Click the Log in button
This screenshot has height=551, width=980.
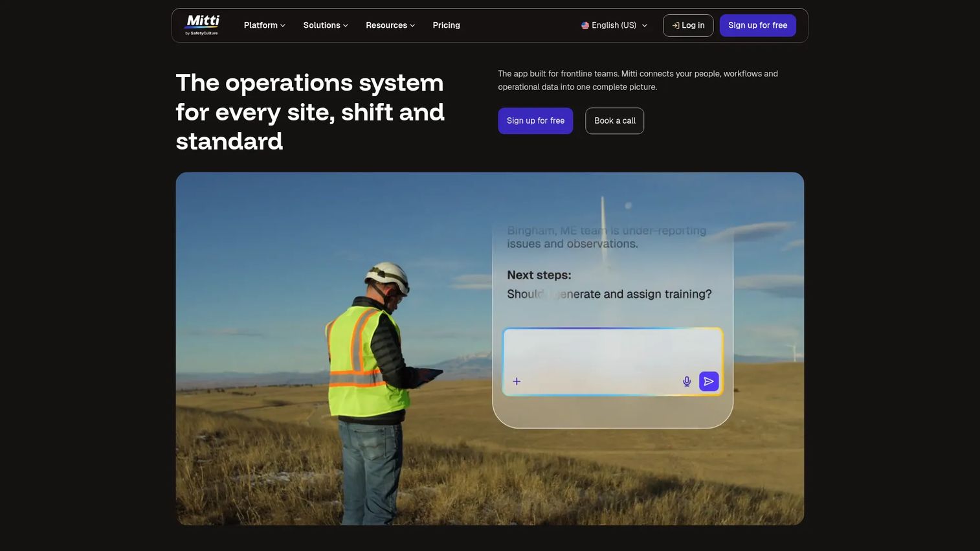click(688, 25)
